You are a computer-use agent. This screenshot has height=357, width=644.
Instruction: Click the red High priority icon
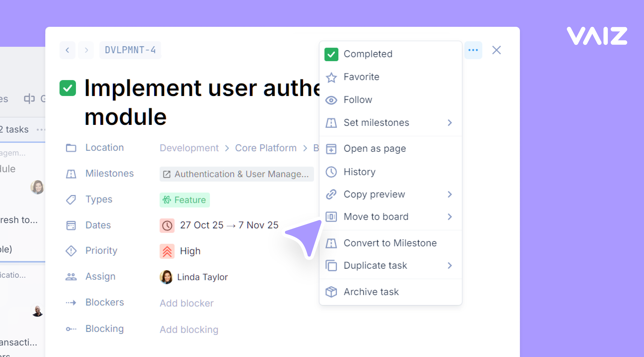click(167, 251)
